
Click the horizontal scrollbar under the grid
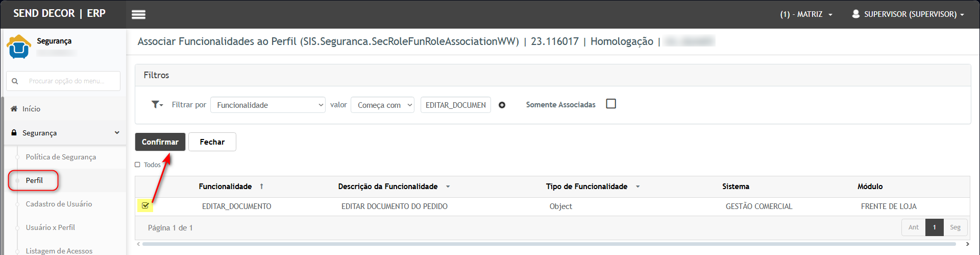[549, 244]
